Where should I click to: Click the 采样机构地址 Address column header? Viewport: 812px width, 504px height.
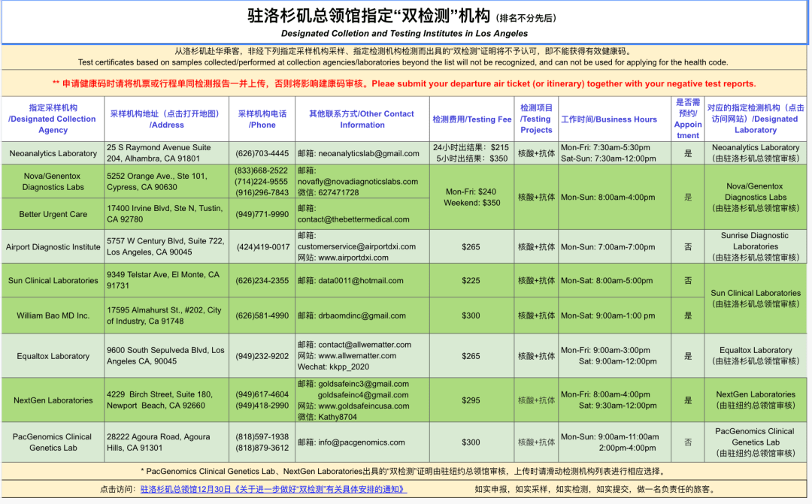pyautogui.click(x=166, y=119)
